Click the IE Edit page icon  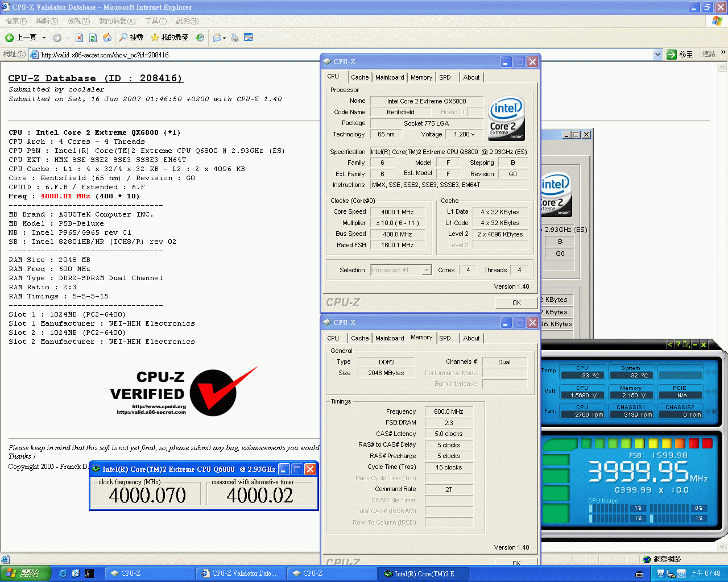pyautogui.click(x=248, y=38)
